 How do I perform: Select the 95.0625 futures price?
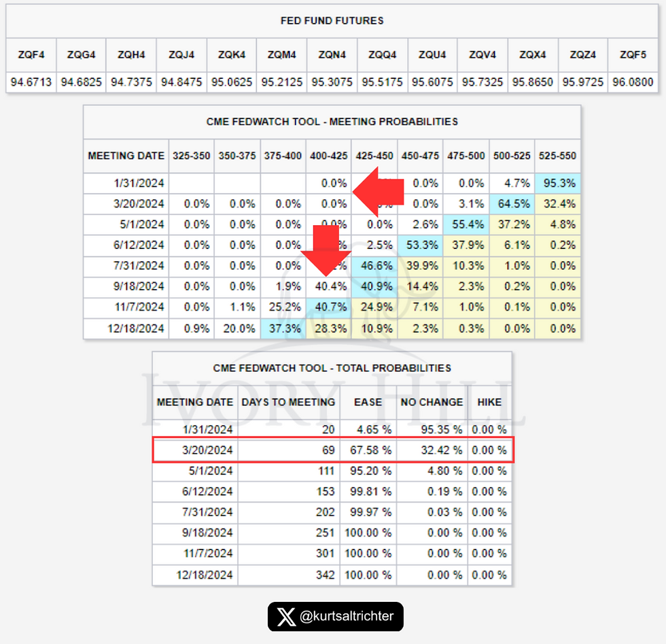pos(232,82)
